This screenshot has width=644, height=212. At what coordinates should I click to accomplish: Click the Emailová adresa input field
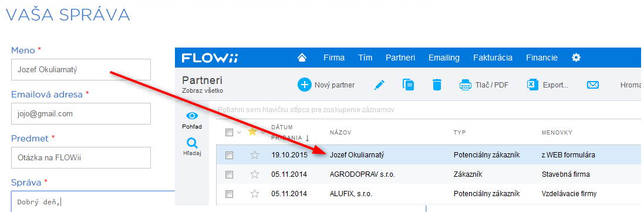[x=81, y=113]
